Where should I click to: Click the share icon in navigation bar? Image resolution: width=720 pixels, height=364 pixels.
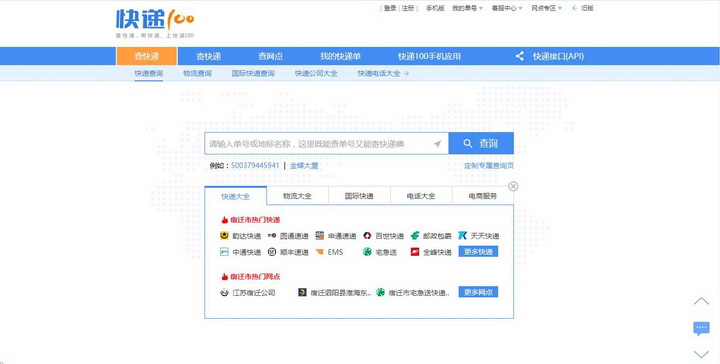coord(519,56)
